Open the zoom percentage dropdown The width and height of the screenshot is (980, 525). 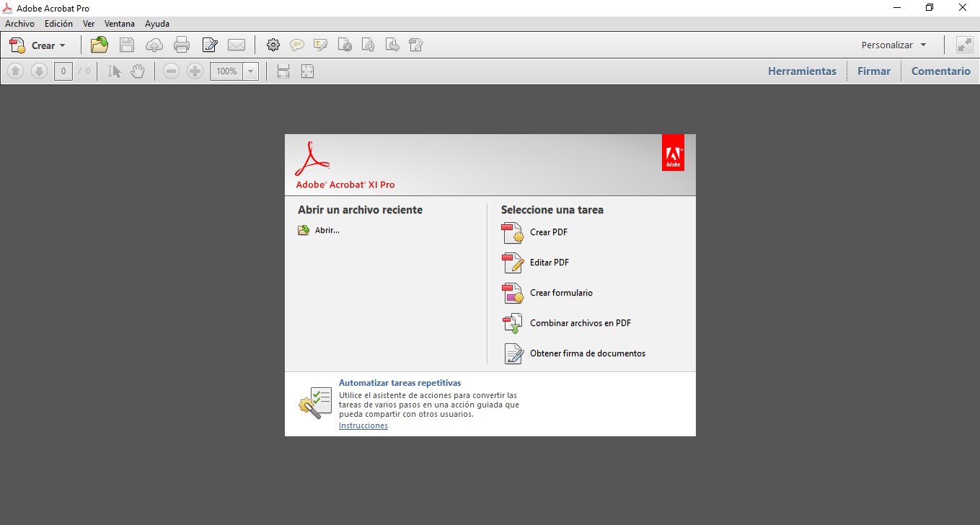pos(250,71)
